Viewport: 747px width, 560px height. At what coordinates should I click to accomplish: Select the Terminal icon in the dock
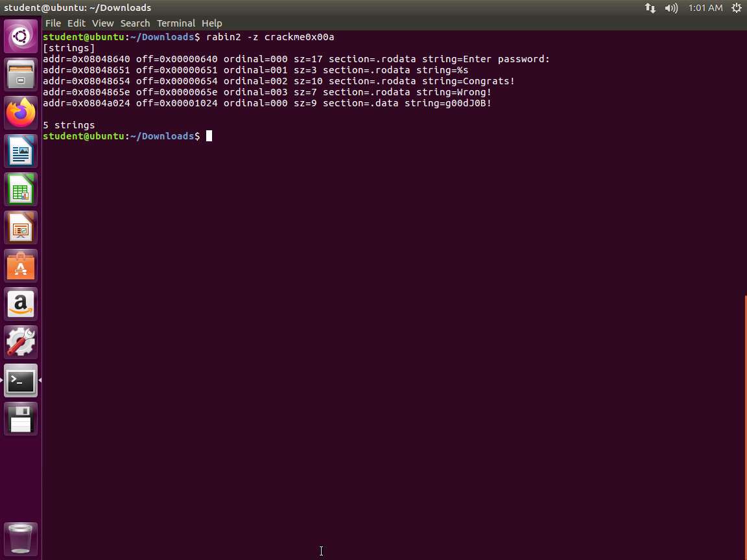coord(21,380)
